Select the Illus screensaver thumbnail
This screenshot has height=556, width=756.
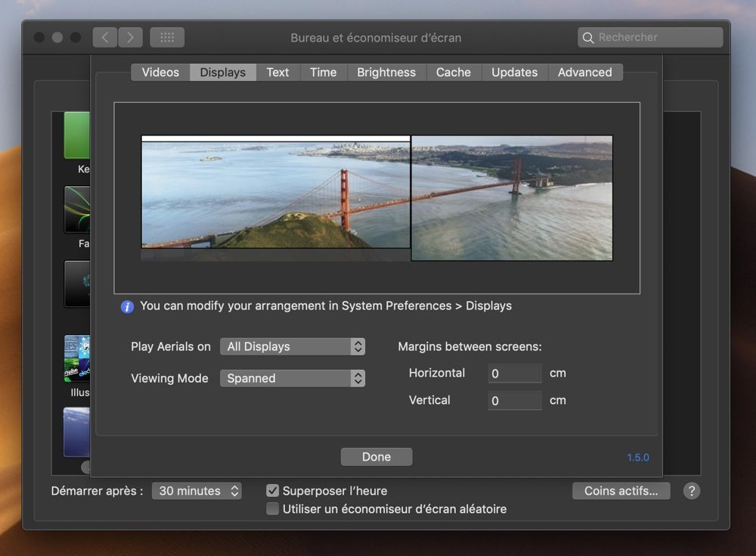[77, 358]
